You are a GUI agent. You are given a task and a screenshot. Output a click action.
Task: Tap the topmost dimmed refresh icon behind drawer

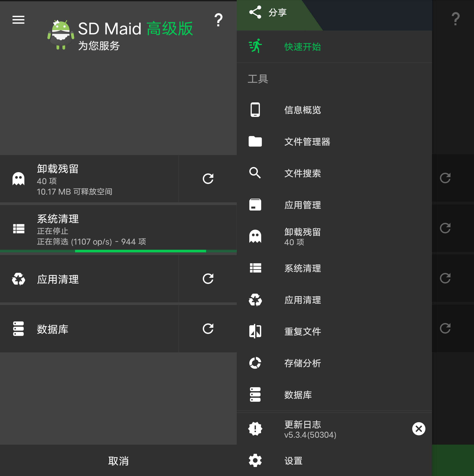tap(445, 178)
